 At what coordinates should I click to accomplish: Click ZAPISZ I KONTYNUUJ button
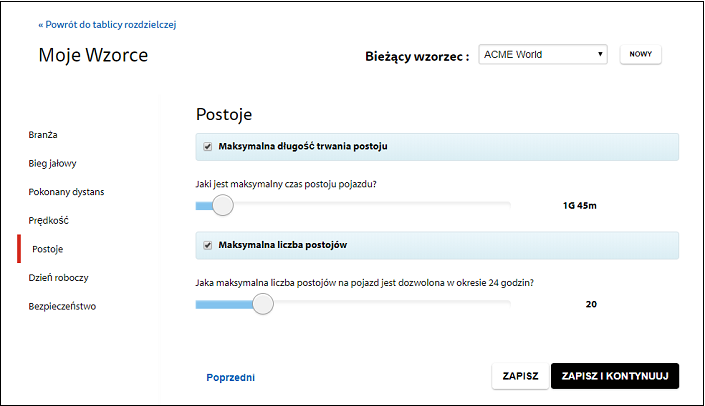coord(615,376)
